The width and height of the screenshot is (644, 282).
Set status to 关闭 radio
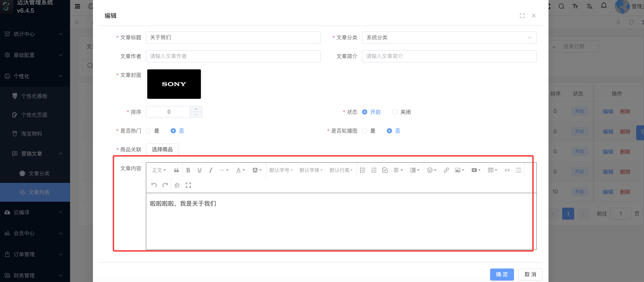[x=394, y=112]
